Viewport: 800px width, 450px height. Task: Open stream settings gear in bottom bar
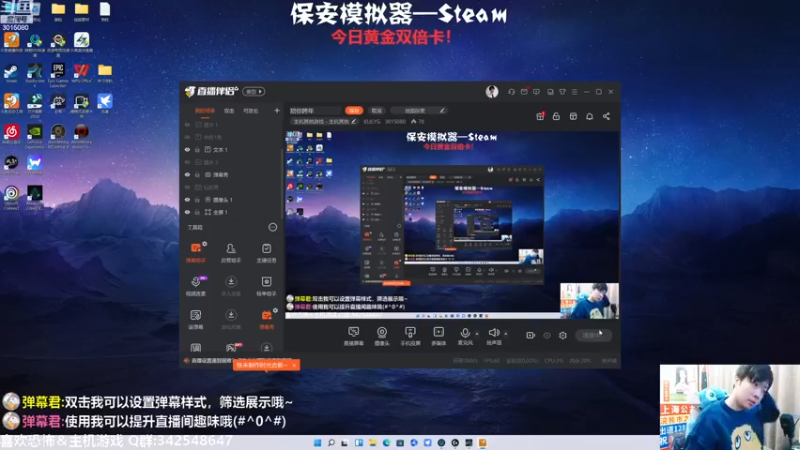(563, 335)
